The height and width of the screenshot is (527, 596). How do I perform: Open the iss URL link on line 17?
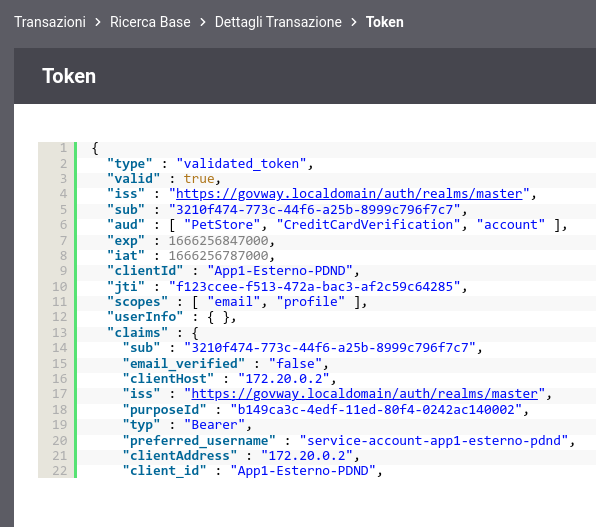(x=365, y=394)
